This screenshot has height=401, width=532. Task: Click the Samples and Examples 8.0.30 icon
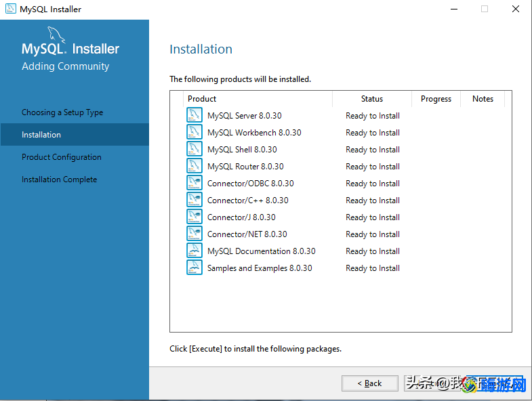click(195, 268)
